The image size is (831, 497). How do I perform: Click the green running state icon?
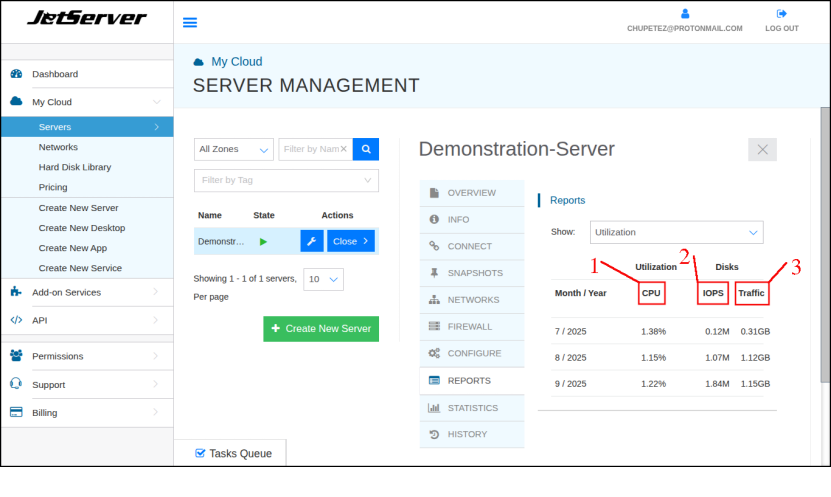pos(263,241)
